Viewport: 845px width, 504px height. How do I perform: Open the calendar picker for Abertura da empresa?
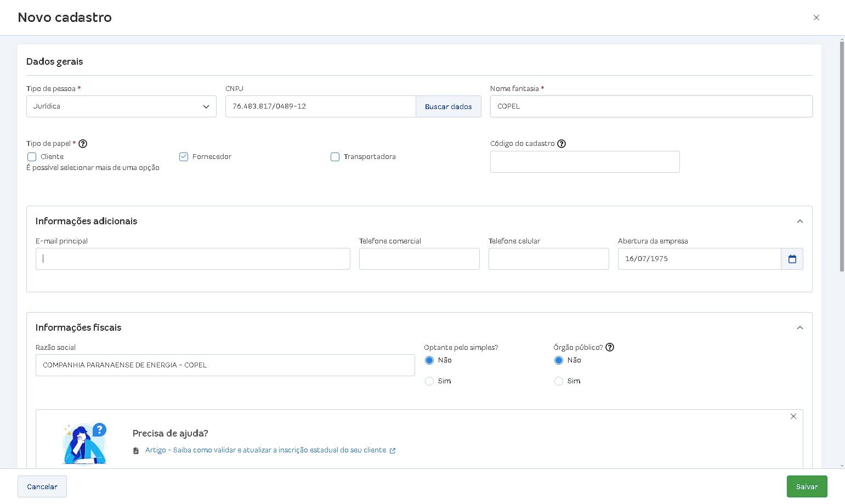coord(792,259)
